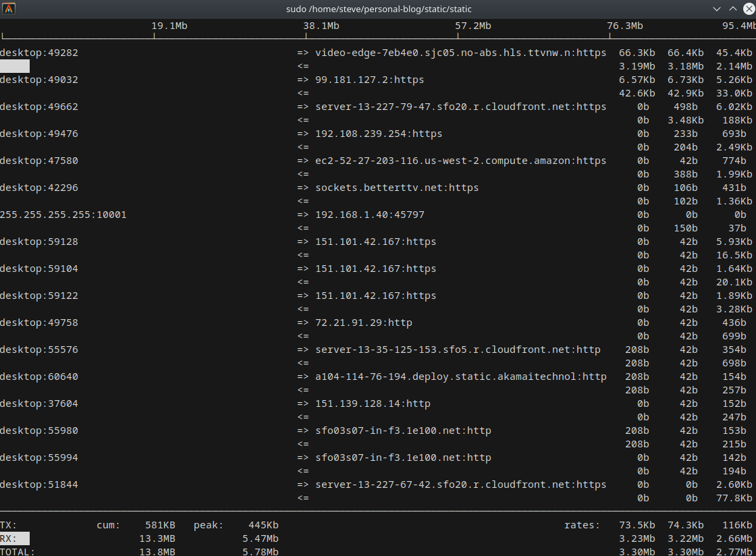The width and height of the screenshot is (756, 556).
Task: Click the 77.8Kb value in last row
Action: click(734, 498)
